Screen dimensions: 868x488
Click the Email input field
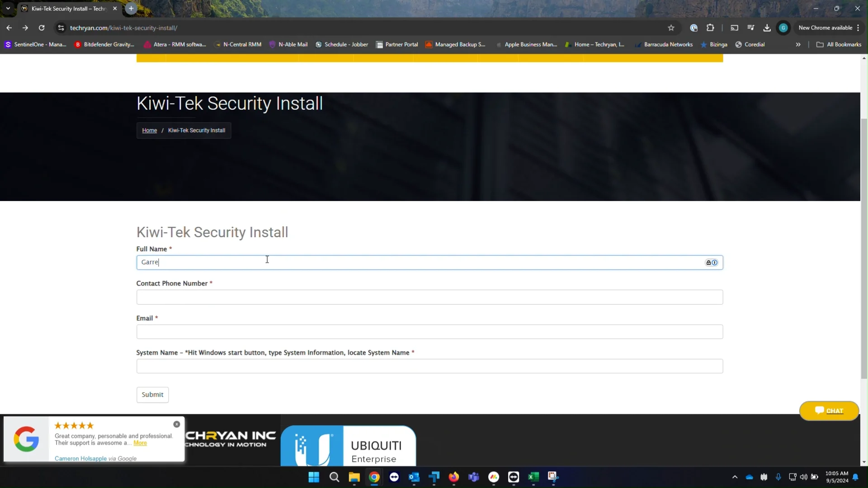429,332
